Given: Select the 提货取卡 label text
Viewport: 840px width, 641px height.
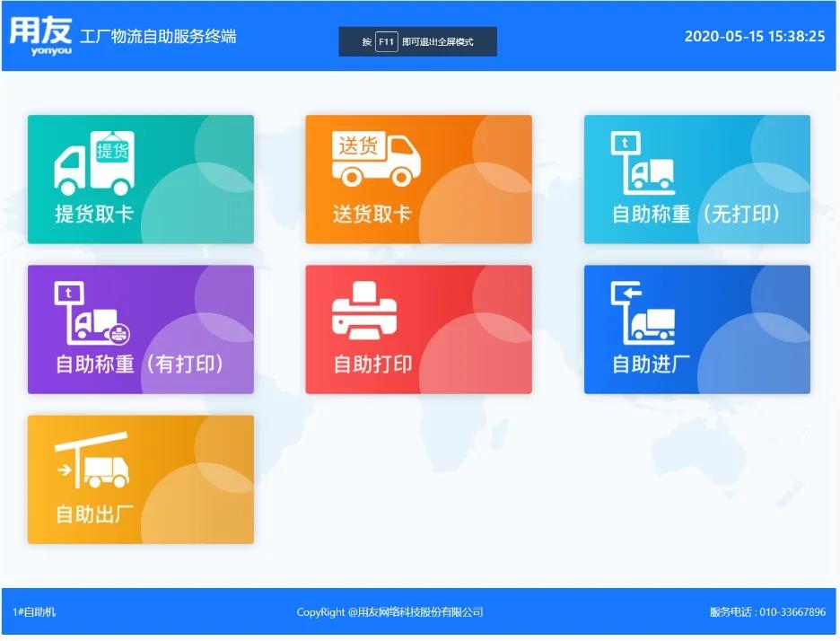Looking at the screenshot, I should [x=93, y=215].
